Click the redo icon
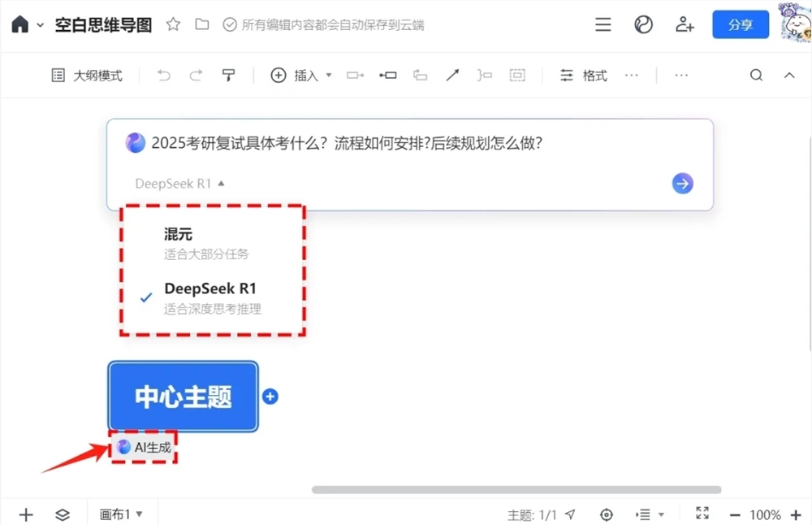Image resolution: width=812 pixels, height=525 pixels. point(196,75)
